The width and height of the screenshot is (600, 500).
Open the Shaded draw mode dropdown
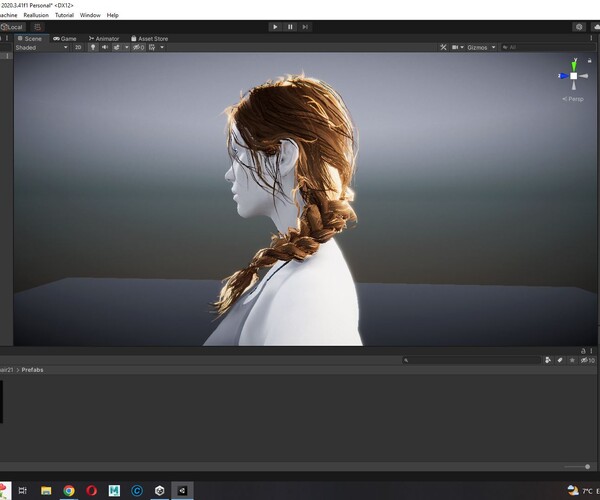[41, 47]
